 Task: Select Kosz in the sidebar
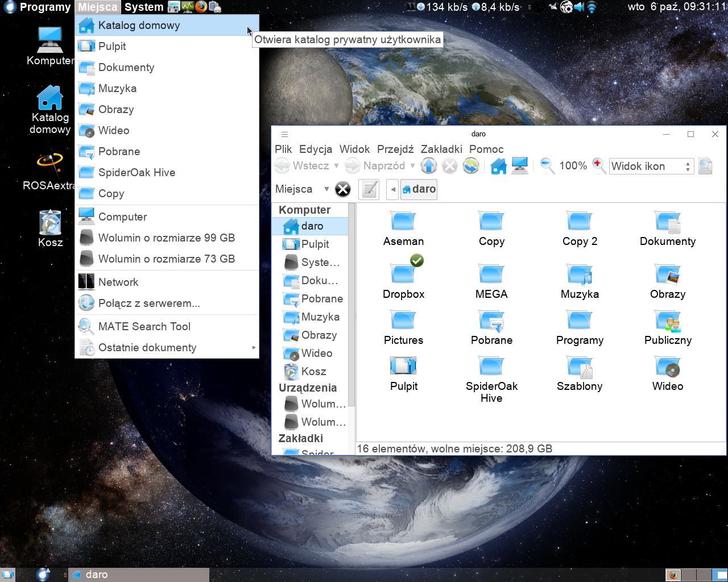pos(313,372)
